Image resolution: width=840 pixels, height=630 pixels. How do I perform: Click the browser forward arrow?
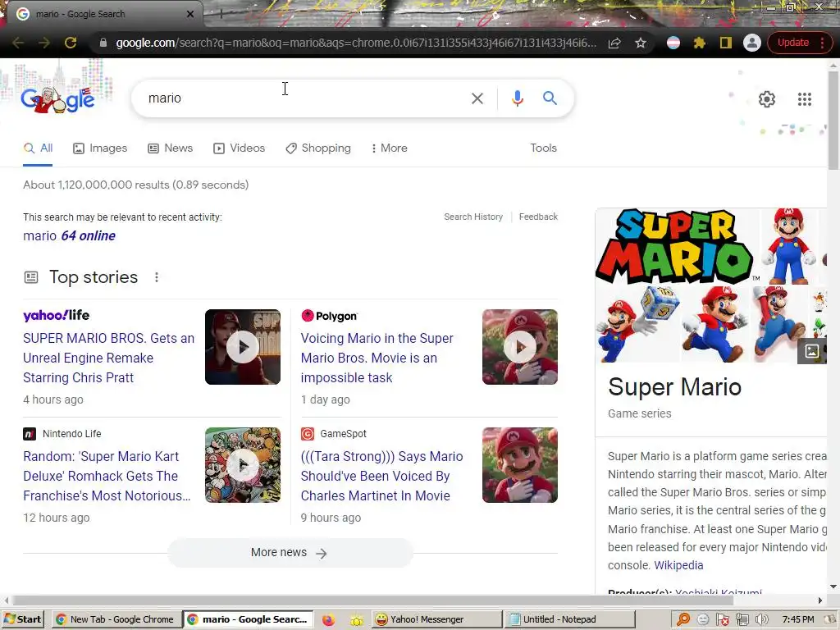(44, 43)
